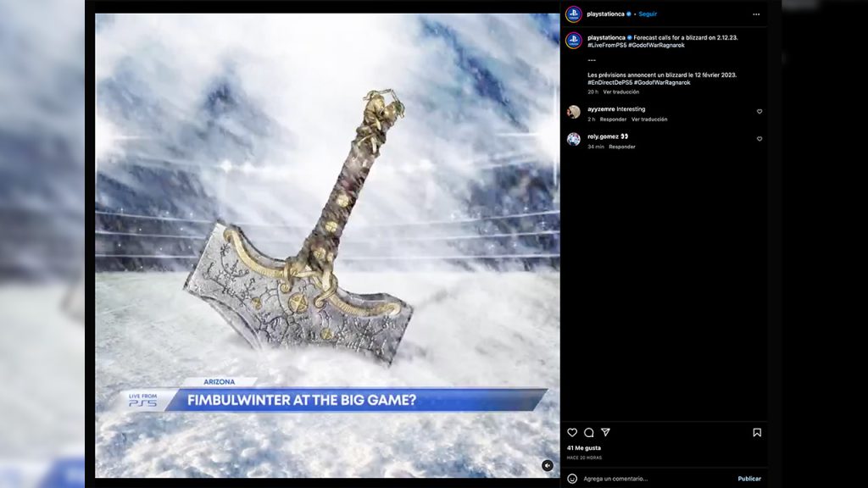Open the three-dot post options menu

(x=756, y=14)
